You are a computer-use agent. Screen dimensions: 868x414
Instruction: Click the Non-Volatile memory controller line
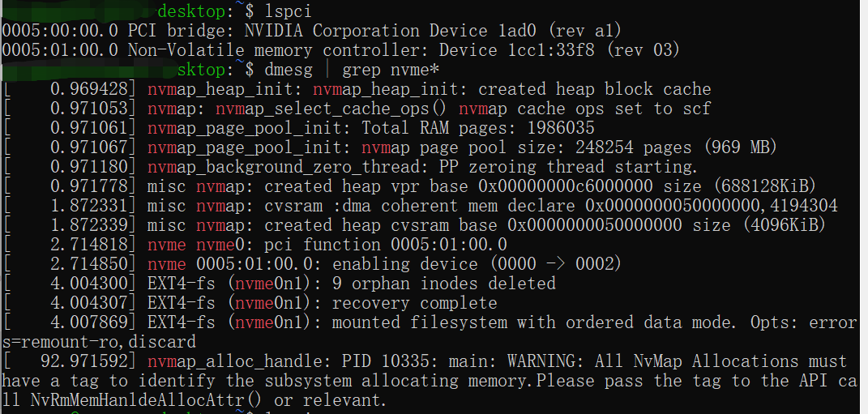point(340,50)
